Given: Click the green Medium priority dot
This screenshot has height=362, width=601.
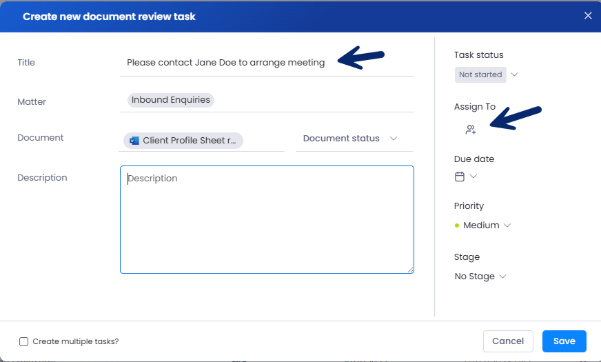Looking at the screenshot, I should 456,225.
